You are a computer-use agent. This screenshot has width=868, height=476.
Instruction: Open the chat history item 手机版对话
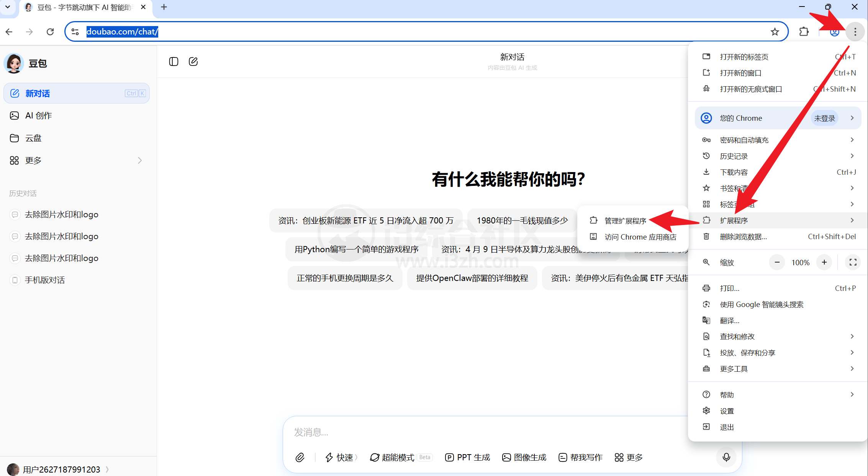(44, 280)
